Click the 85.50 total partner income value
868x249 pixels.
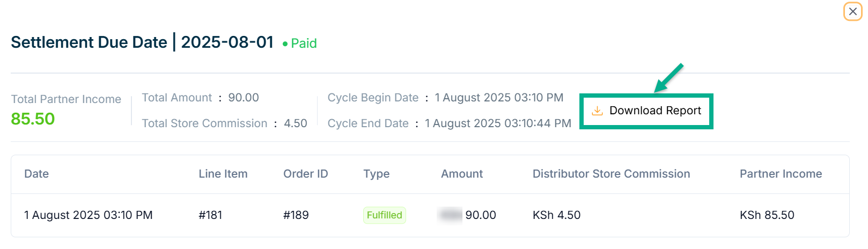point(33,119)
